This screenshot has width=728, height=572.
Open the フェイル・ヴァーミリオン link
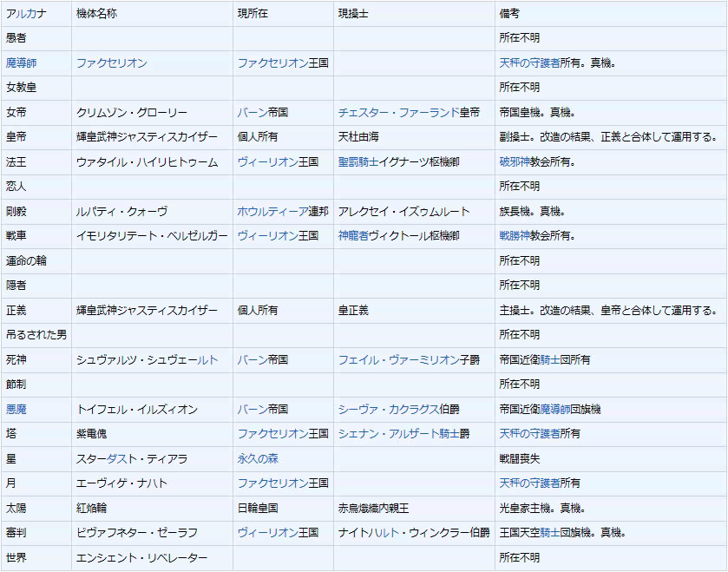click(398, 359)
